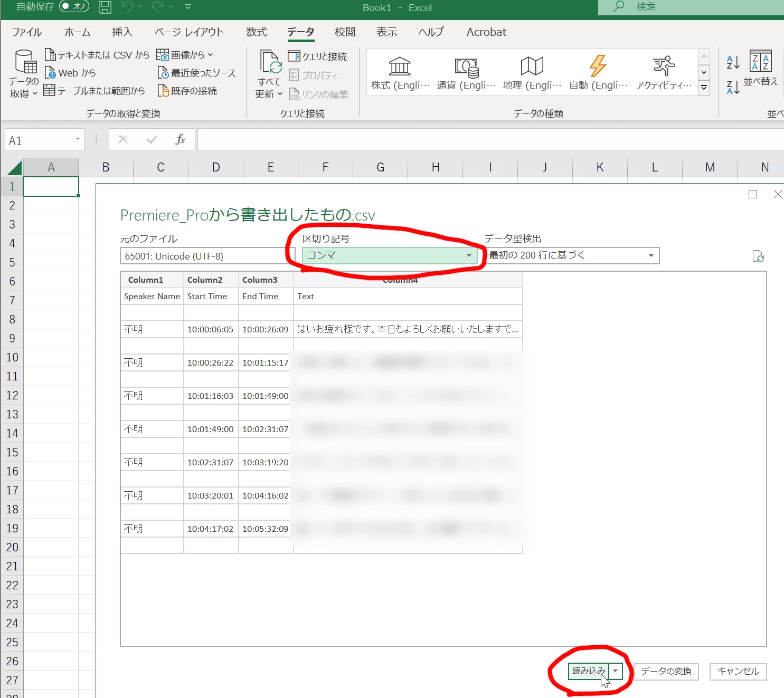Click the formula bar cancel X icon
This screenshot has height=698, width=784.
[x=123, y=139]
